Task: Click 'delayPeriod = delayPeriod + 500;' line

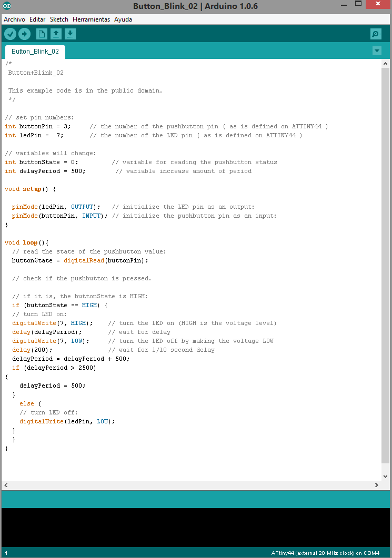Action: pos(71,359)
